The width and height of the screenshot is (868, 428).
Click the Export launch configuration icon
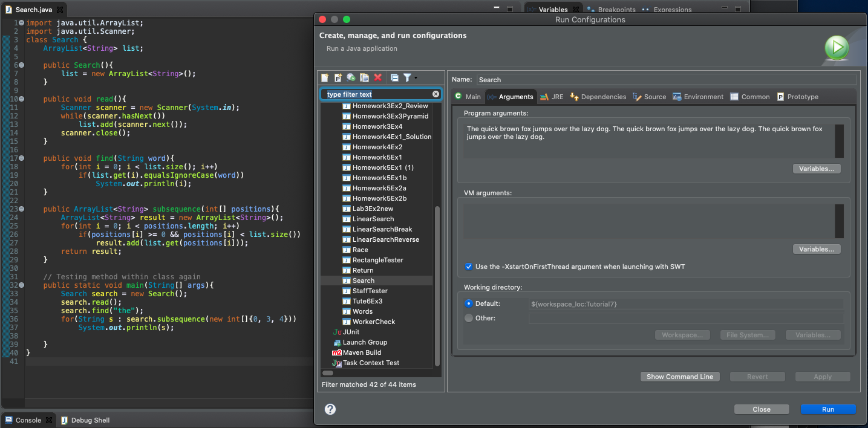[x=351, y=77]
